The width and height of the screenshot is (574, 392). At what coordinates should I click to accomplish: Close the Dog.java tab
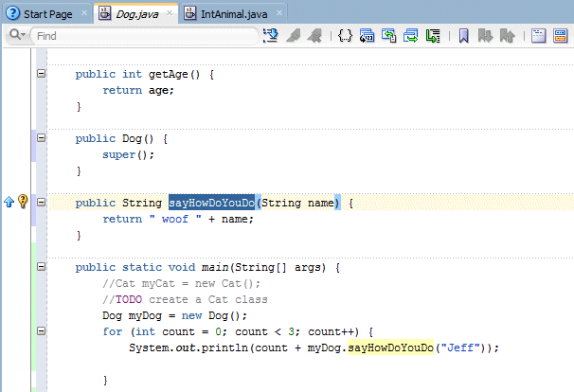pos(170,13)
